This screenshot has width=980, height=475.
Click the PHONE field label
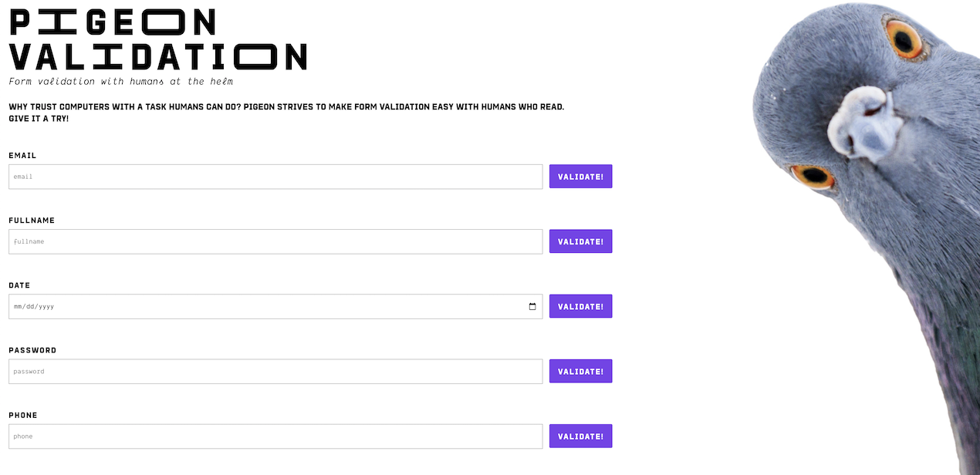click(23, 415)
